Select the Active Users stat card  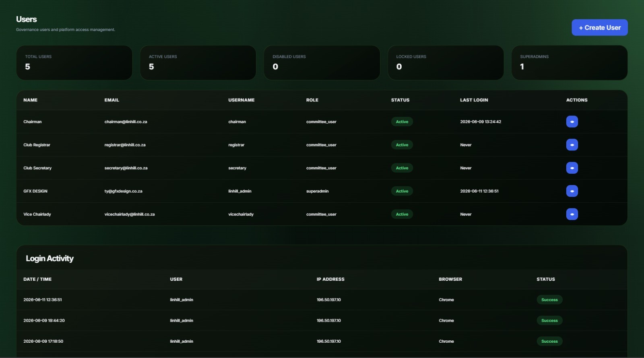[198, 63]
